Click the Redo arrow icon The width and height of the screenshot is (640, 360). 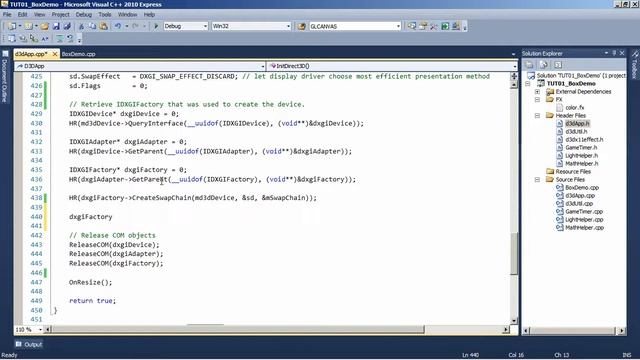[136, 26]
